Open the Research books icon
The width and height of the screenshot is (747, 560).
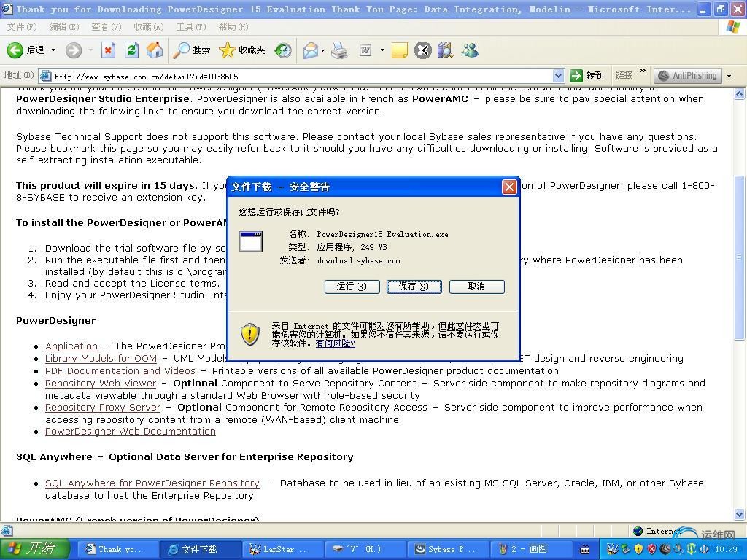tap(445, 50)
